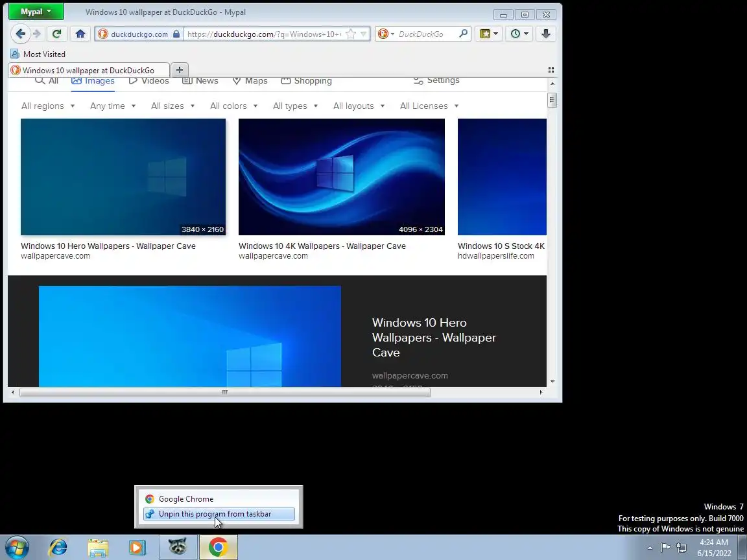Click the Chrome taskbar icon

[218, 547]
